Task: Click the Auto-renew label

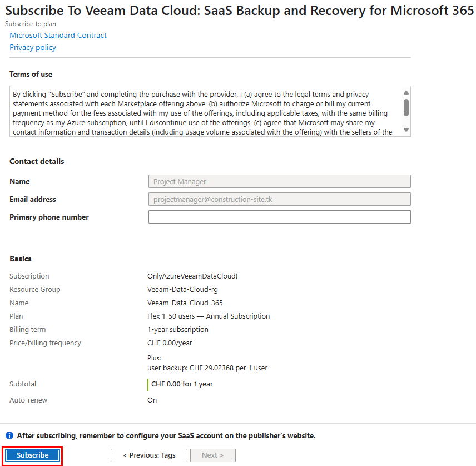Action: [x=28, y=400]
